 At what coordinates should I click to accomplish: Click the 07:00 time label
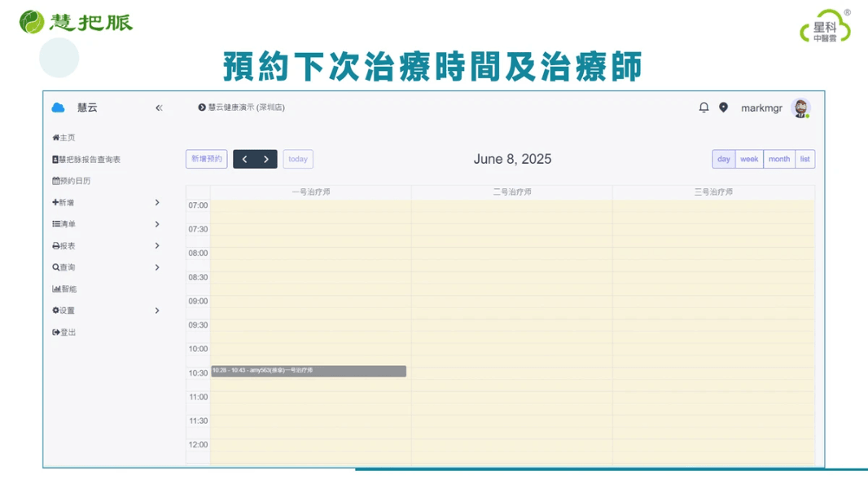[198, 205]
